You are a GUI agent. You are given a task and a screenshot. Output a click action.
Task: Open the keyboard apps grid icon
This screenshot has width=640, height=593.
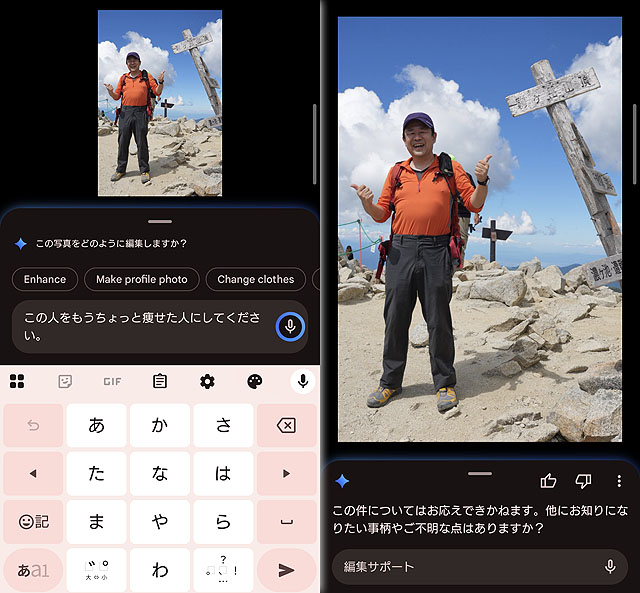click(x=17, y=381)
